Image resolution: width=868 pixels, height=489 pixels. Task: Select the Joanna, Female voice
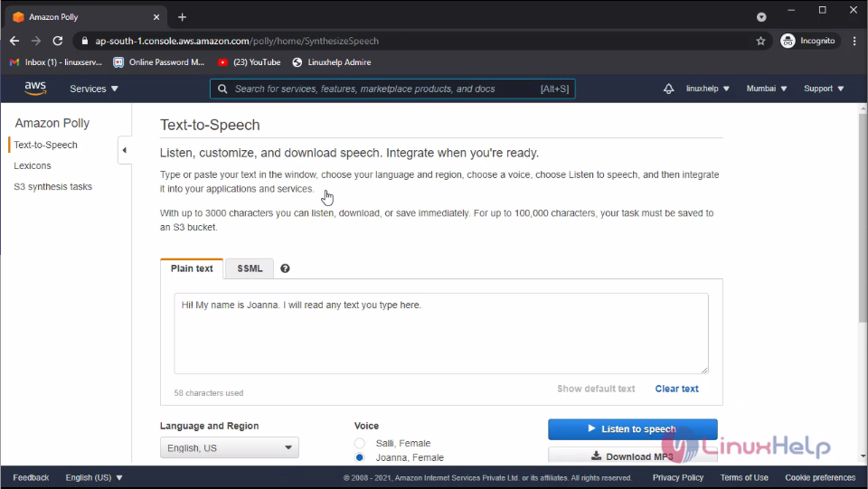click(x=360, y=457)
